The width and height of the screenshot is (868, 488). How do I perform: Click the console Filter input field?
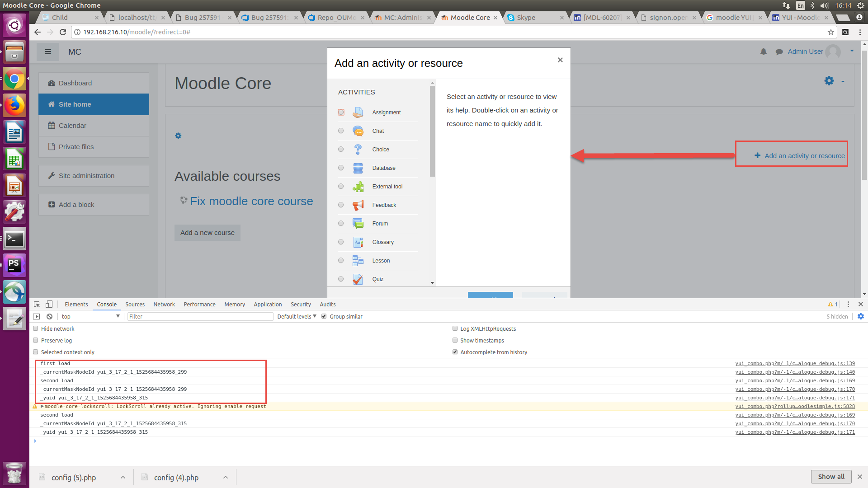pyautogui.click(x=200, y=317)
